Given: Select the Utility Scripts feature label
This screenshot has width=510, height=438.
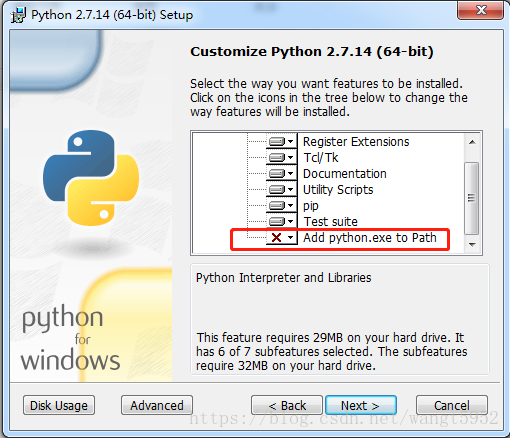Looking at the screenshot, I should click(x=338, y=189).
